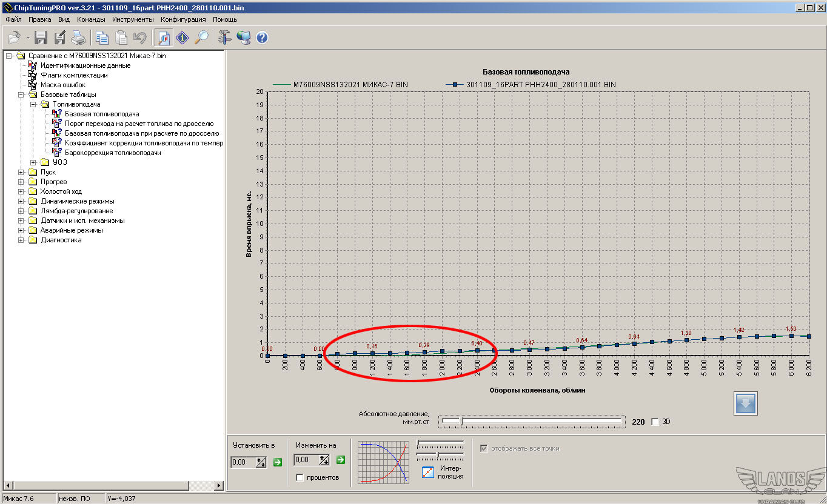
Task: Enable the 3D view checkbox
Action: [x=655, y=422]
